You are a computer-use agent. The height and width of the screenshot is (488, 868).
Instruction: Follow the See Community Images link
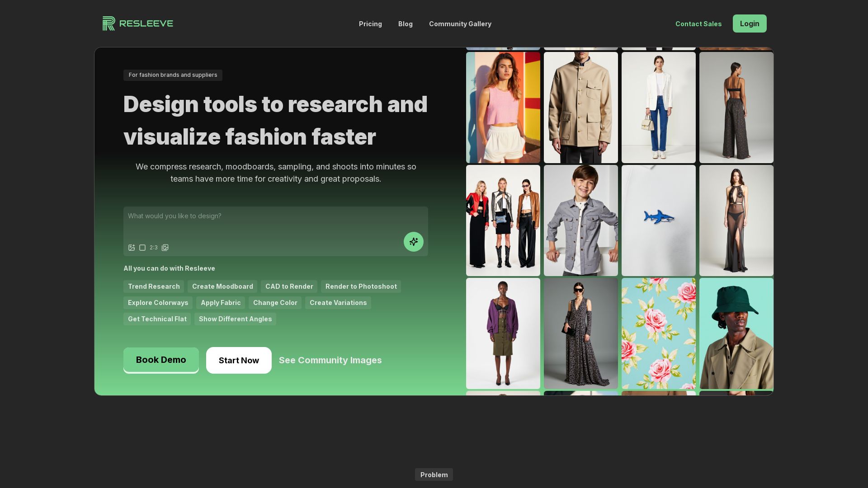pyautogui.click(x=330, y=360)
